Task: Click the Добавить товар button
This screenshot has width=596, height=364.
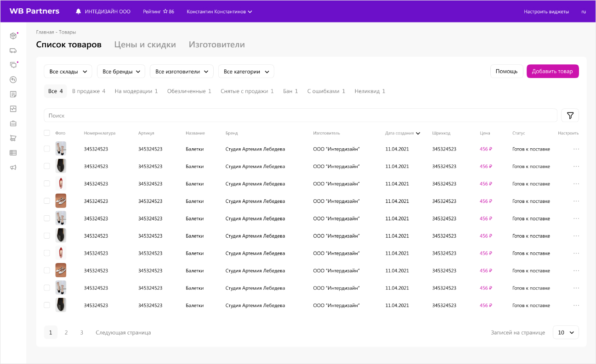Action: coord(552,72)
